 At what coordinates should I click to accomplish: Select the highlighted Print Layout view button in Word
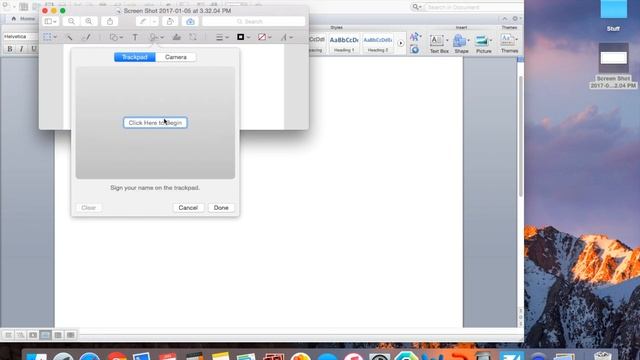(x=45, y=335)
